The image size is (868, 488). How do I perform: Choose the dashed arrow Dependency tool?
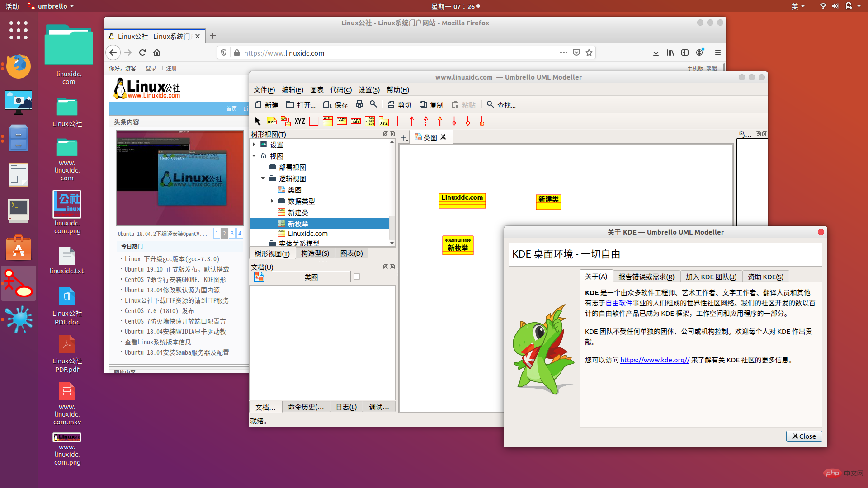(x=426, y=121)
